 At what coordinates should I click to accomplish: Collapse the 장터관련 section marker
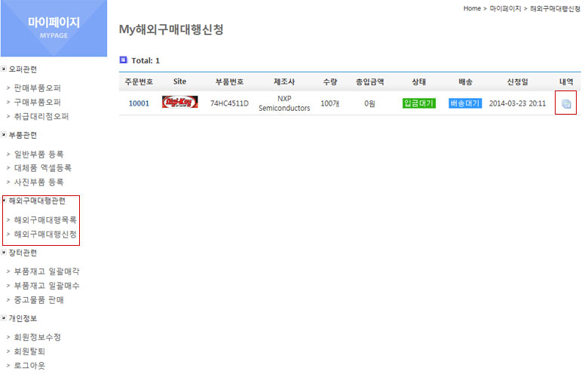coord(4,253)
